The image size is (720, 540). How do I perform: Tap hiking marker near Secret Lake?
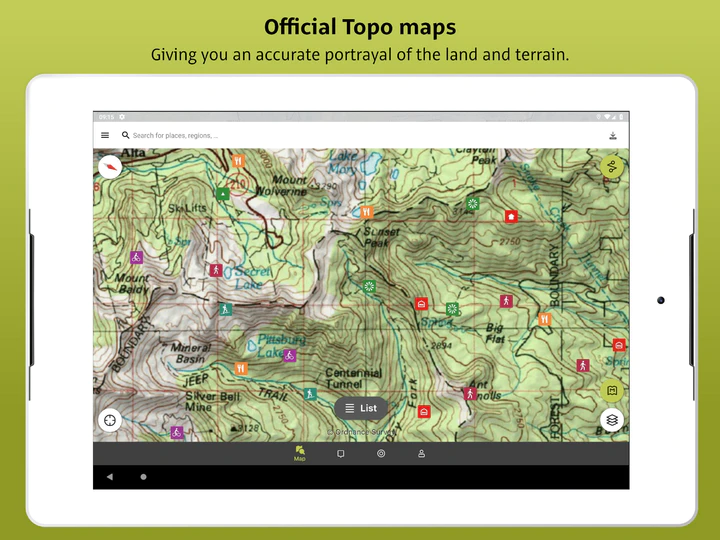point(216,270)
